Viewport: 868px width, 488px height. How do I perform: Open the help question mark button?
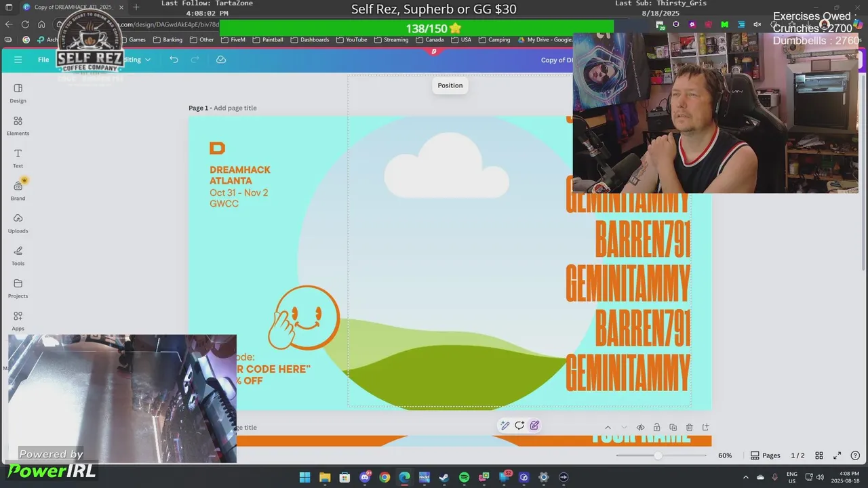(855, 455)
